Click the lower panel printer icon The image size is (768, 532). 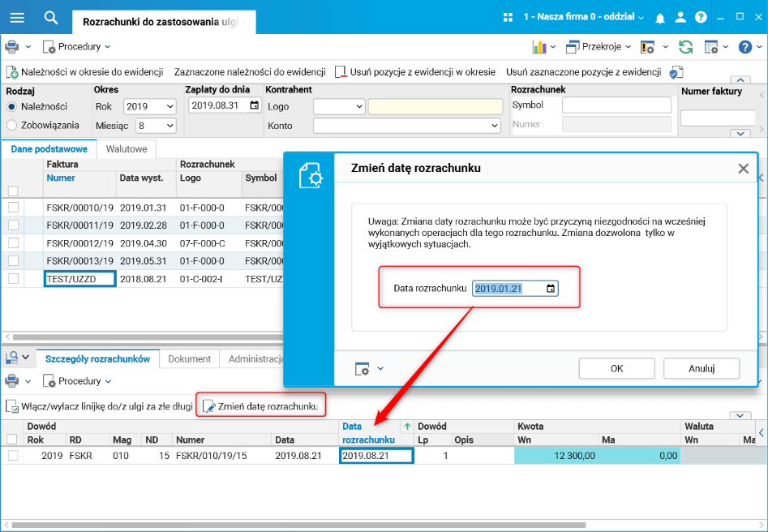coord(11,381)
